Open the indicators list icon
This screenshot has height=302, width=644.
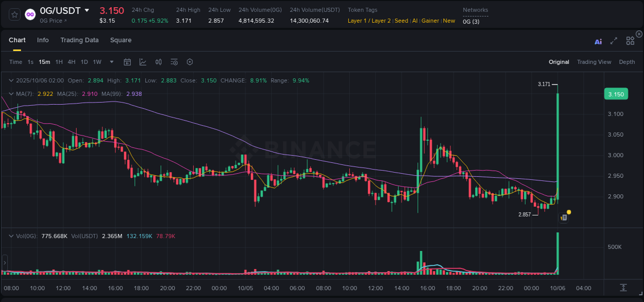(x=174, y=62)
